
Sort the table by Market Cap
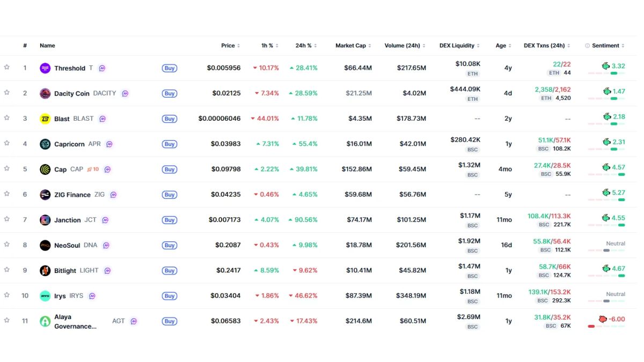pyautogui.click(x=354, y=46)
